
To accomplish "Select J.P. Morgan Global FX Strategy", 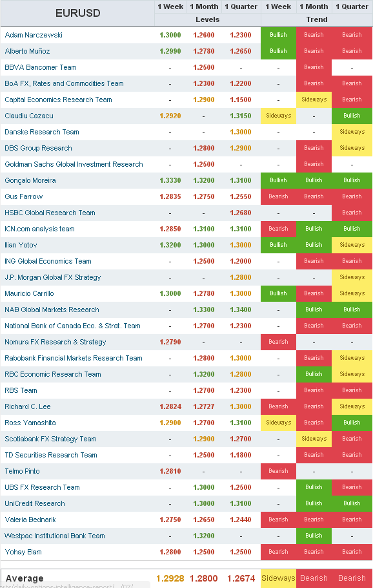I will (x=53, y=277).
